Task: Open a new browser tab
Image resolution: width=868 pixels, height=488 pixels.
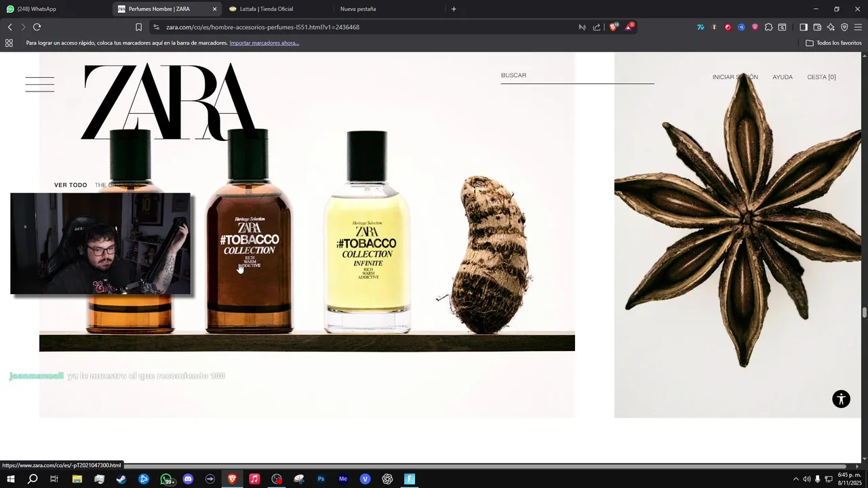Action: [x=454, y=9]
